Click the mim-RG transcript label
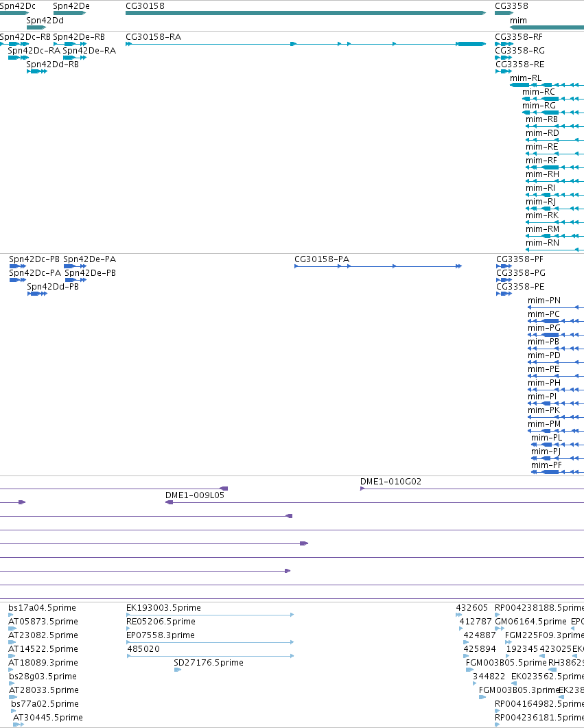Viewport: 584px width, 728px height. (539, 106)
